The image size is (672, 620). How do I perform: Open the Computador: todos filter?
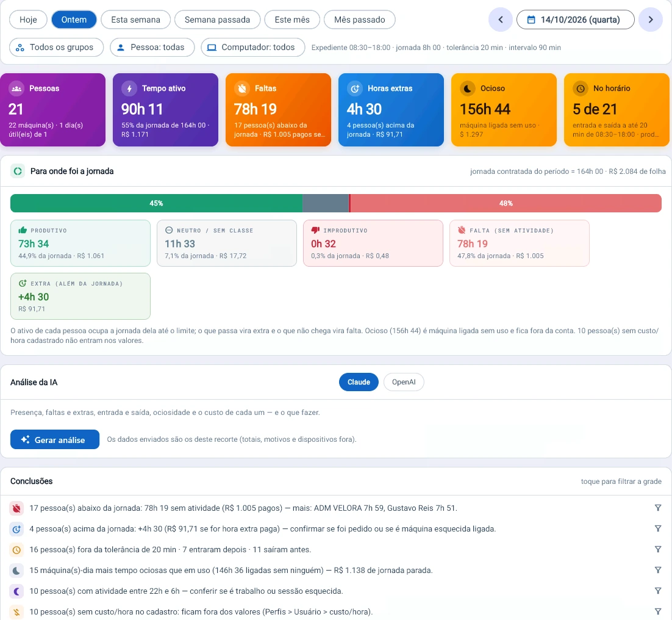coord(253,47)
